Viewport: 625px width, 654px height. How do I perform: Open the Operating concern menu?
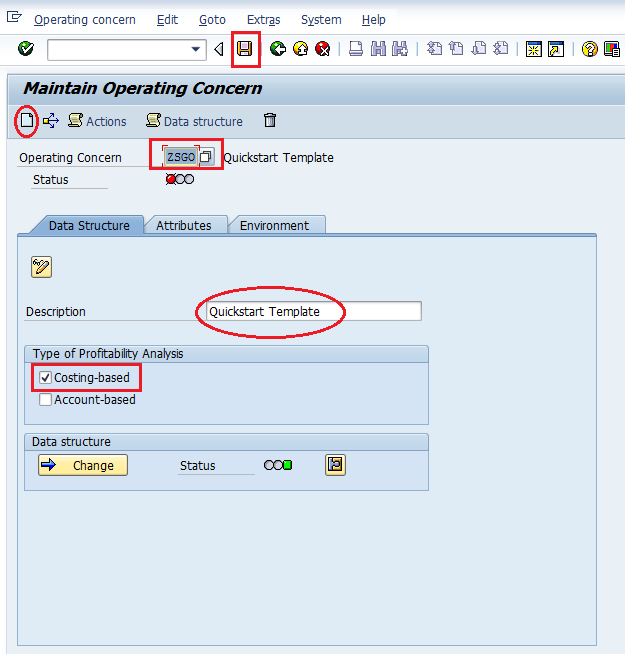pyautogui.click(x=85, y=20)
